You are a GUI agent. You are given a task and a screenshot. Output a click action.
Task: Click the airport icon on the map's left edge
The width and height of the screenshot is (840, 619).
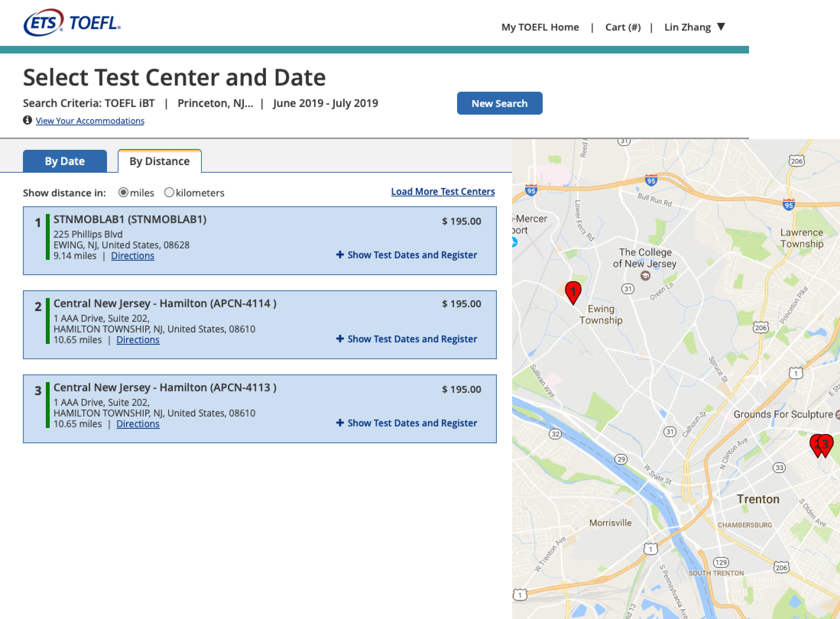pyautogui.click(x=514, y=243)
